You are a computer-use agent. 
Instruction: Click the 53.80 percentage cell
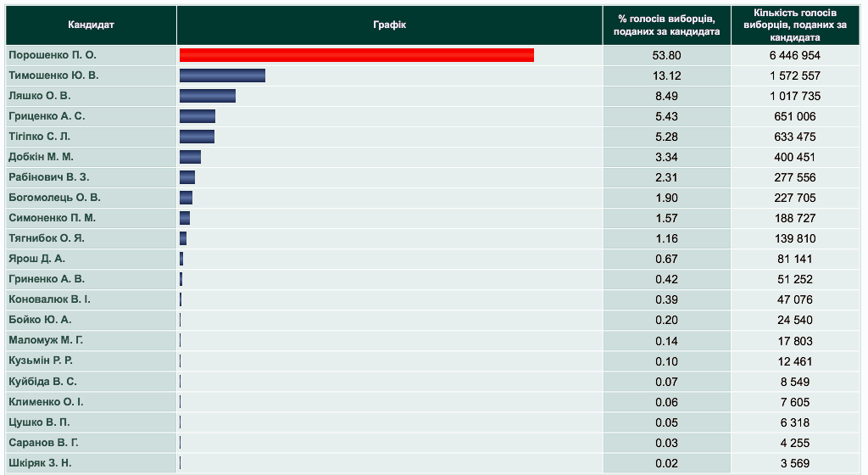pos(667,56)
